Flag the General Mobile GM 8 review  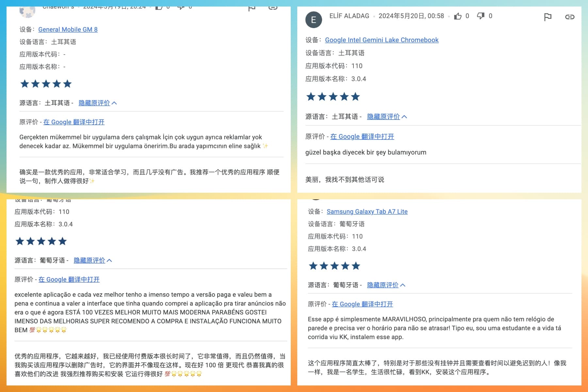point(252,8)
